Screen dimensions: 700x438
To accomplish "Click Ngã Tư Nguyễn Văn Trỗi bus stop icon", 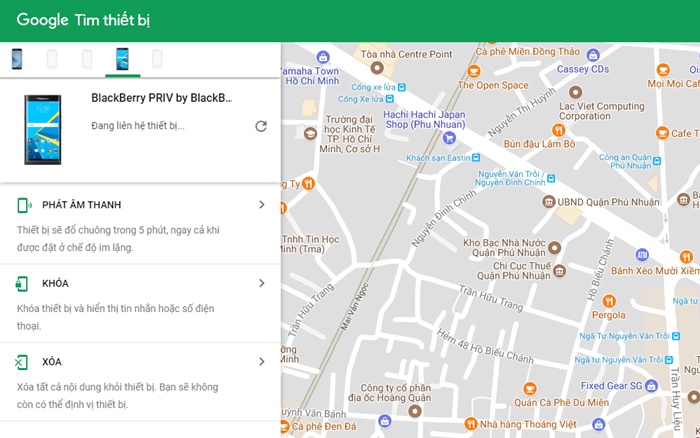I will (x=676, y=336).
